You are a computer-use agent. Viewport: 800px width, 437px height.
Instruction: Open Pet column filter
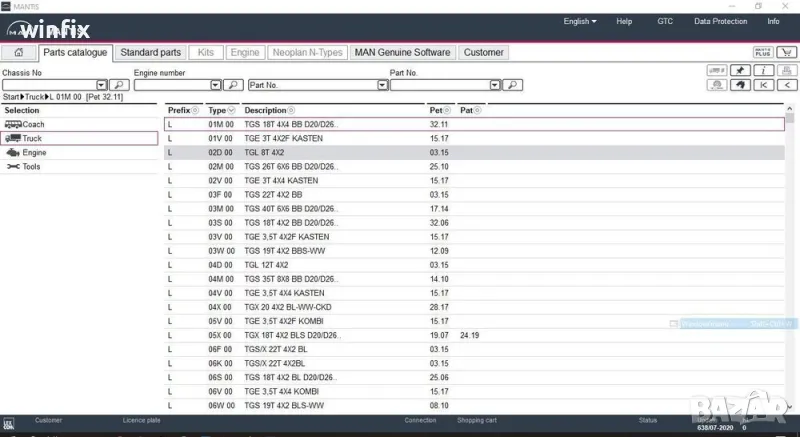pos(447,111)
